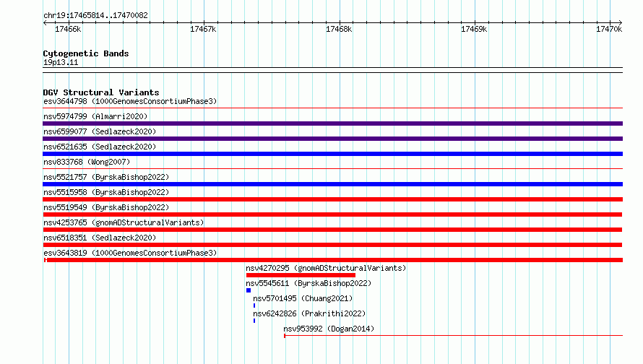Click the red bar under nsv6518351
Viewport: 643px width, 364px height.
332,245
